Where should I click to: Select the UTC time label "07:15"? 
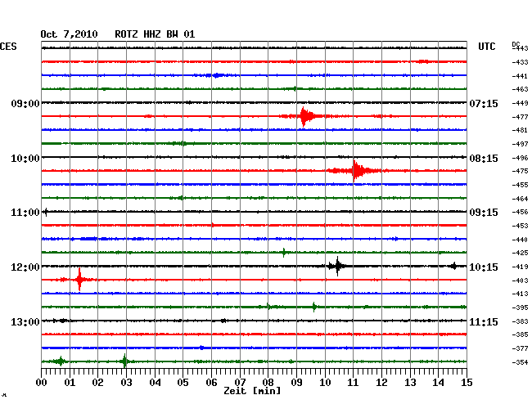(484, 103)
